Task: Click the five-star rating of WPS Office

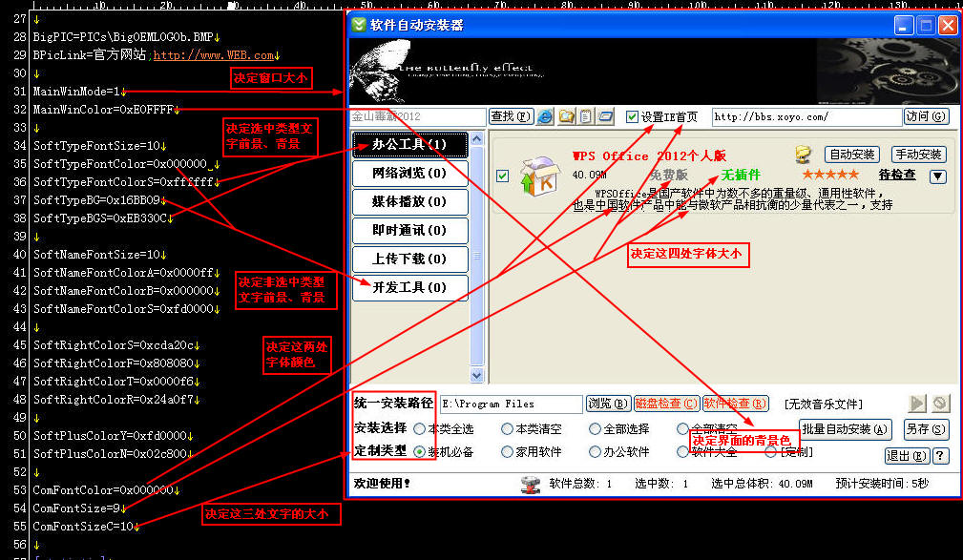Action: click(x=829, y=175)
